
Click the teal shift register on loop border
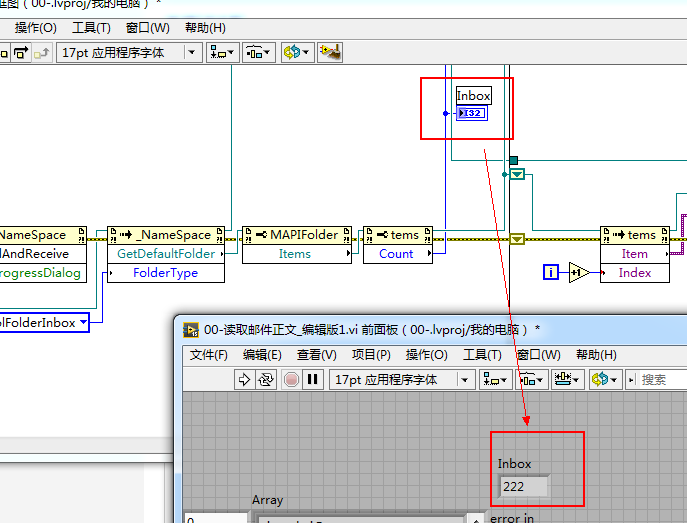[x=517, y=174]
